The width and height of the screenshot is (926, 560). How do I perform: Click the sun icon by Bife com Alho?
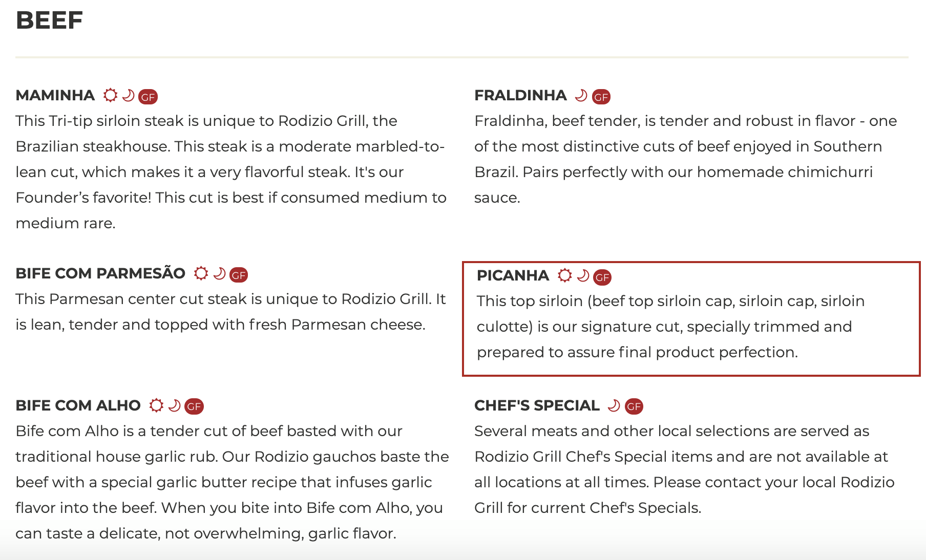coord(156,405)
